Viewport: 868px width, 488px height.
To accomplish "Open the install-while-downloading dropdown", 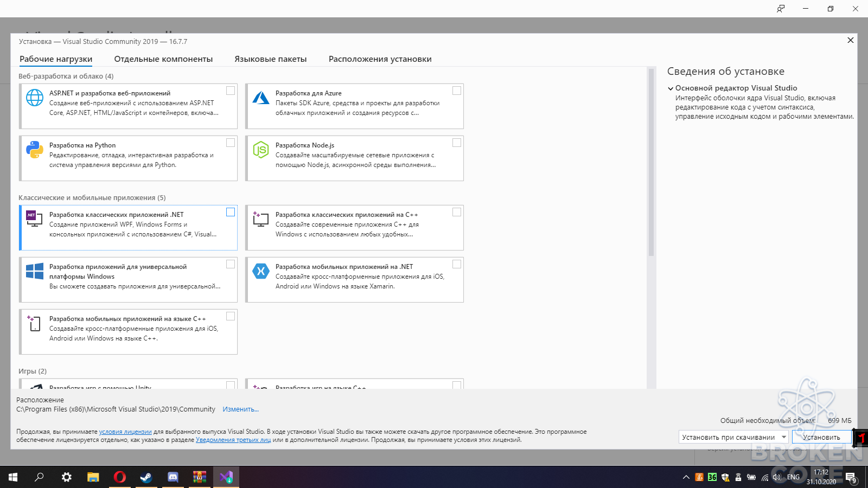I will click(733, 437).
